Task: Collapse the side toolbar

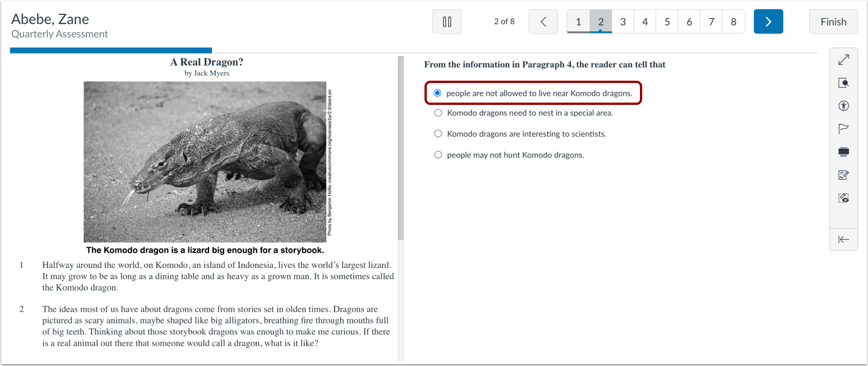Action: [844, 240]
